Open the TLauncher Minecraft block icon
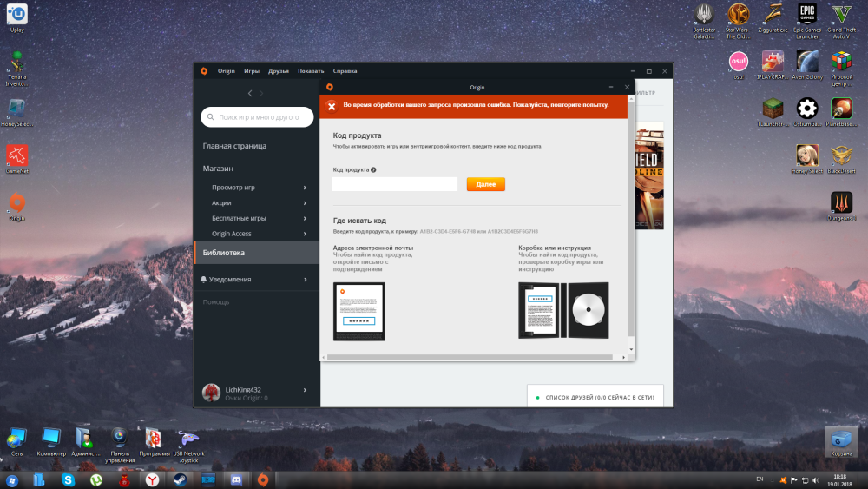 773,112
